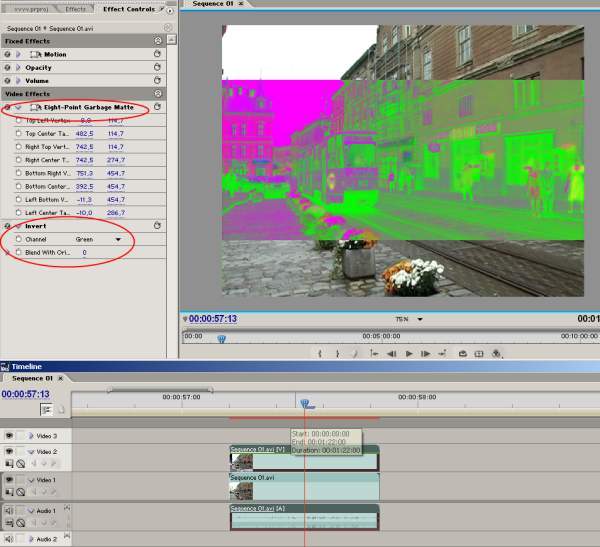Show keyframes option for Audio 1 track
Screen dimensions: 600x547
pyautogui.click(x=21, y=523)
